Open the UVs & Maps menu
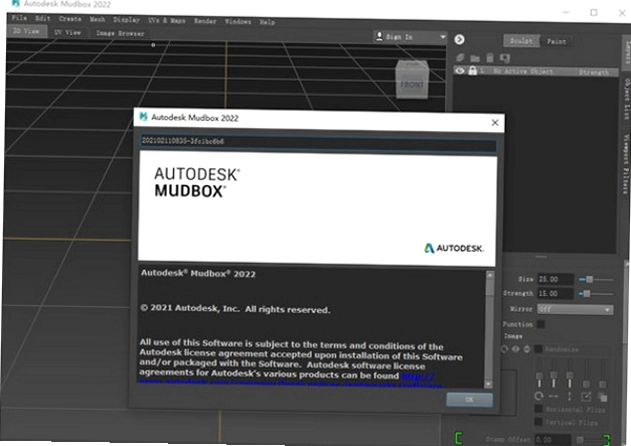This screenshot has height=446, width=631. [167, 20]
